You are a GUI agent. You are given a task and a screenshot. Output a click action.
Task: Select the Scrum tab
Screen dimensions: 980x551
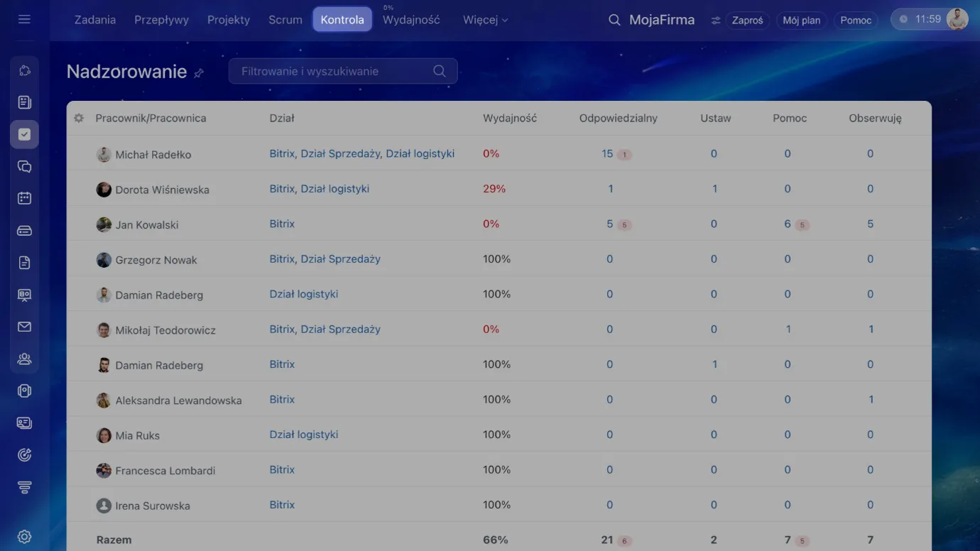(x=285, y=20)
